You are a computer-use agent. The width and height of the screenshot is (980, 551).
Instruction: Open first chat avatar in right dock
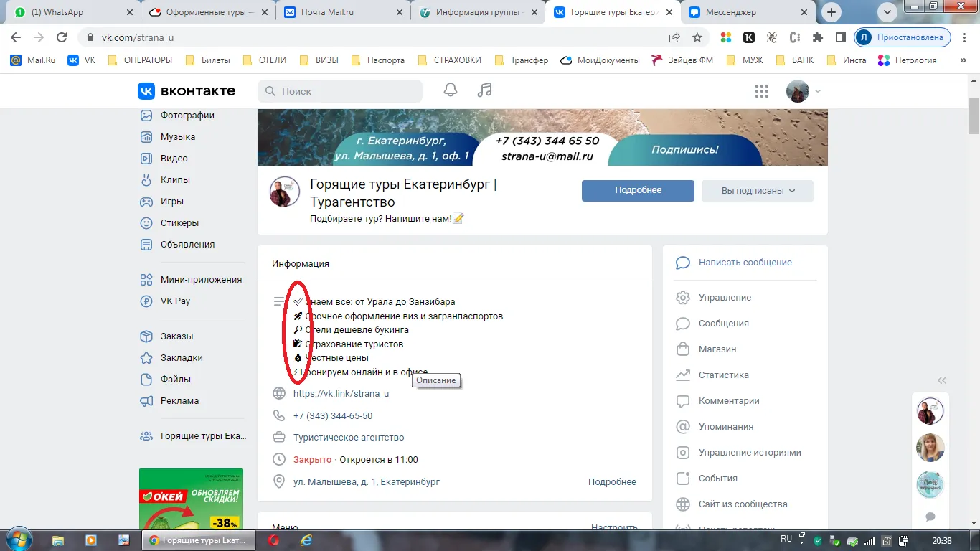click(x=930, y=412)
